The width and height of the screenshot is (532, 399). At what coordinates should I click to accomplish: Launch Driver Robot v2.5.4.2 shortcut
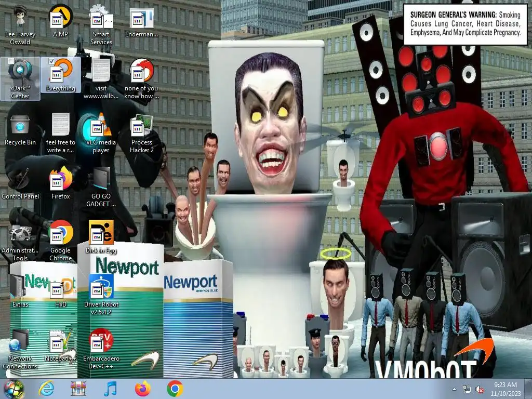click(101, 295)
